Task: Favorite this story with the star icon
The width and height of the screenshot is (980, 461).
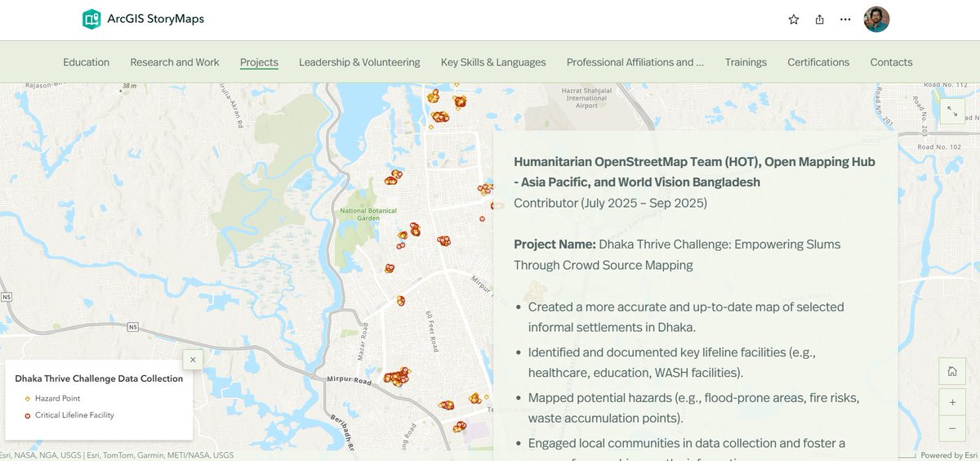Action: pyautogui.click(x=794, y=20)
